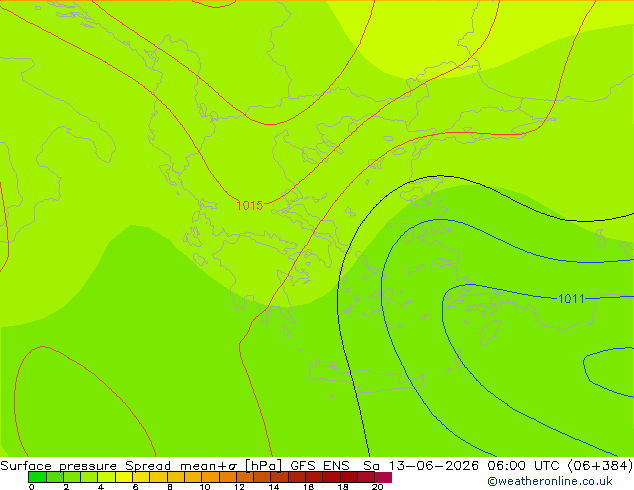Click the forecast date 13-06-2026 text
Image resolution: width=634 pixels, height=490 pixels.
[433, 465]
